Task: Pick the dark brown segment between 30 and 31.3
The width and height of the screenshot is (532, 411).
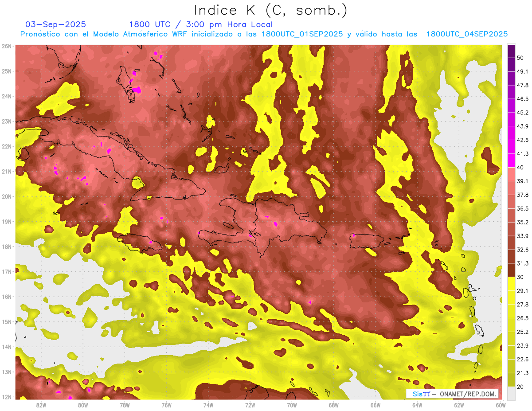Action: click(x=511, y=270)
